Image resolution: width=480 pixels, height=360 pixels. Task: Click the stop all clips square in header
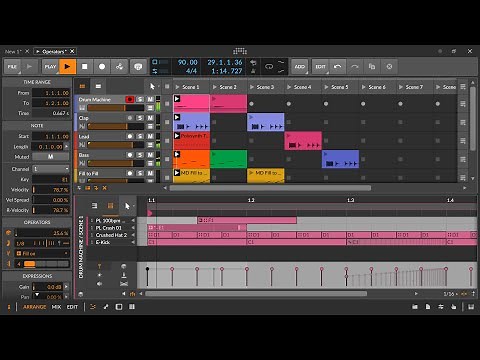pos(167,86)
